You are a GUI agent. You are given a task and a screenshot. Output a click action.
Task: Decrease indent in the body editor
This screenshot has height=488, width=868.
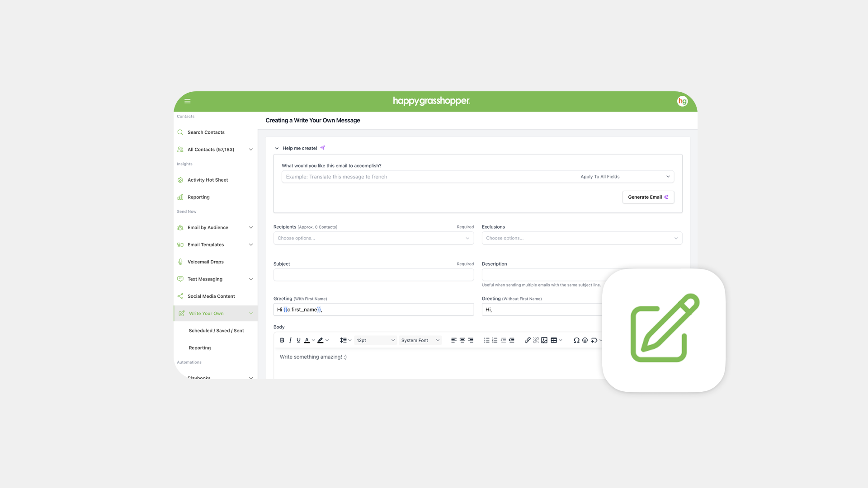(503, 340)
